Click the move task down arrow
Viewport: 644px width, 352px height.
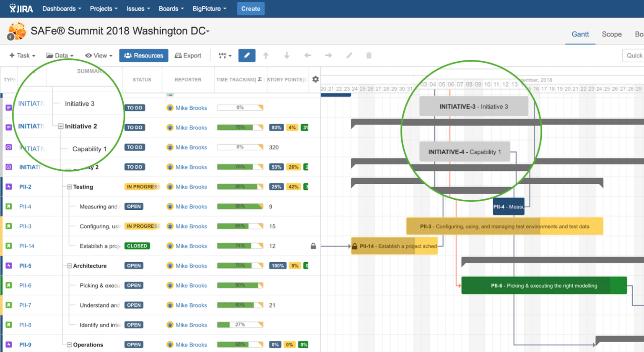pos(287,55)
